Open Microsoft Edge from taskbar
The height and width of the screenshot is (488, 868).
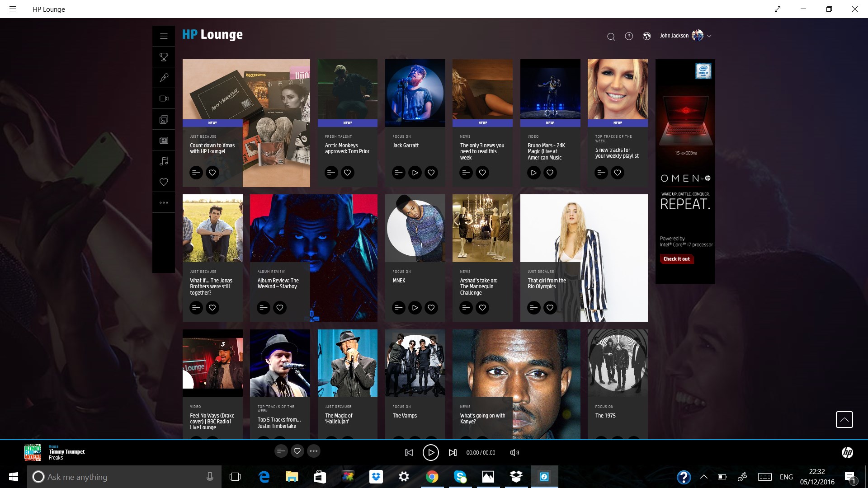(264, 477)
